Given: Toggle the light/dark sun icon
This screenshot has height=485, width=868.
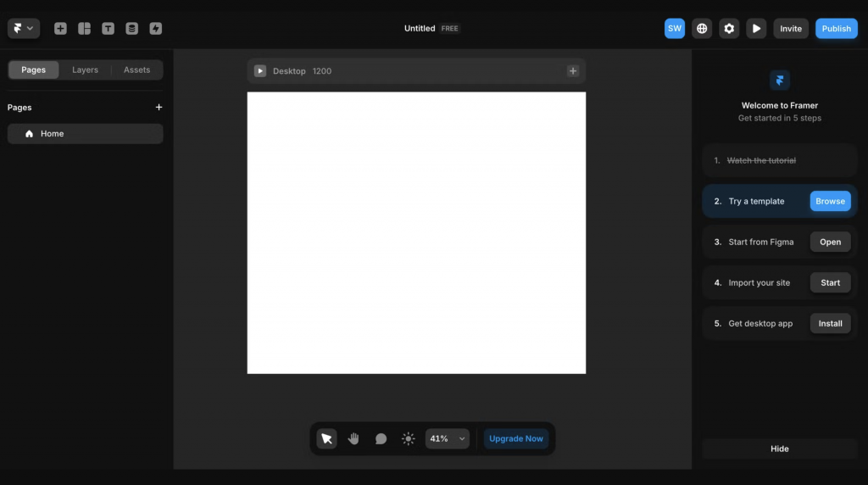Looking at the screenshot, I should pos(408,438).
